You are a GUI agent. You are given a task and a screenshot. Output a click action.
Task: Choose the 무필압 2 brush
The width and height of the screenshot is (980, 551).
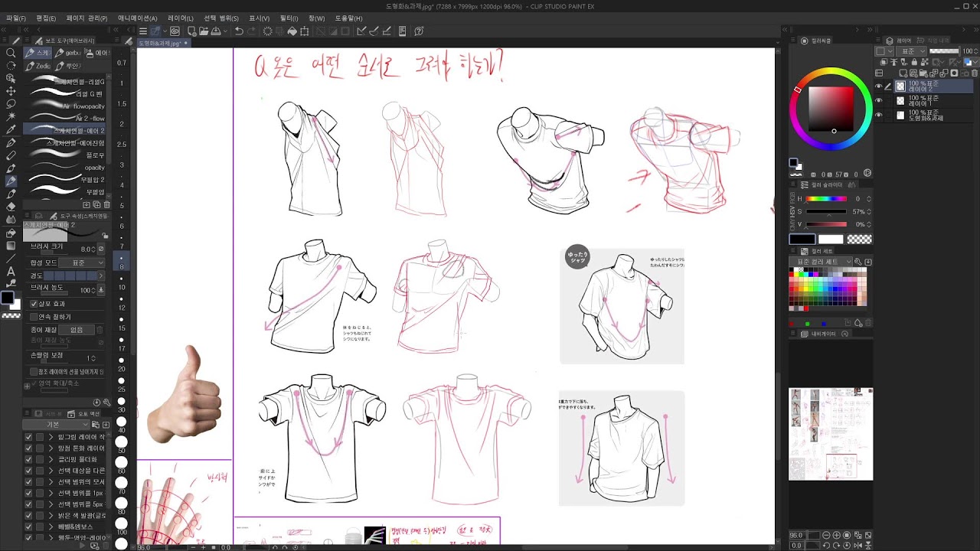click(x=66, y=180)
